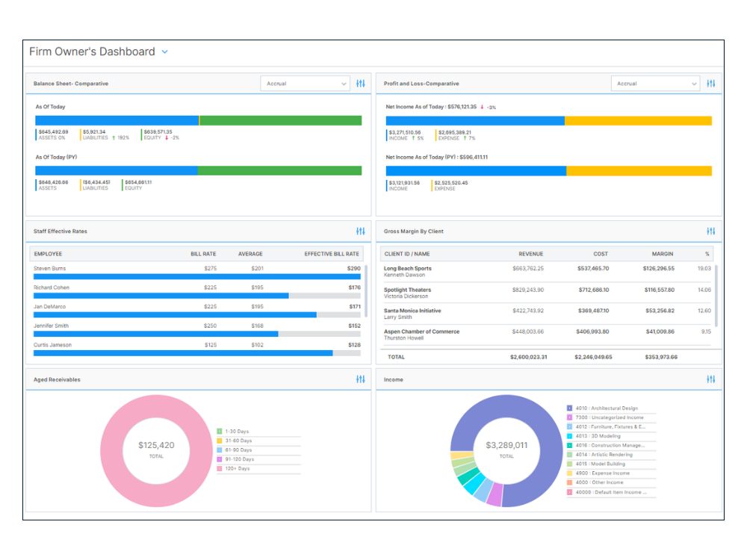Click Richard Cohen's effective rate bar

pos(161,296)
